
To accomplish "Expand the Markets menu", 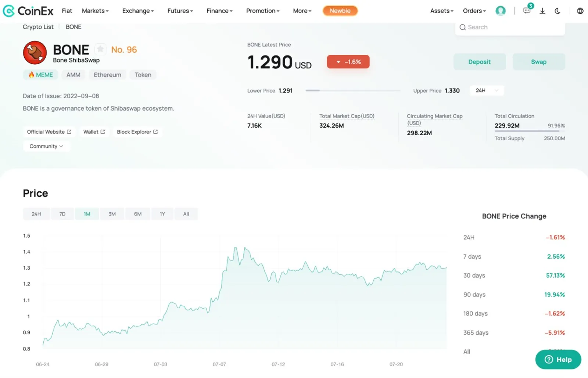I will coord(95,11).
